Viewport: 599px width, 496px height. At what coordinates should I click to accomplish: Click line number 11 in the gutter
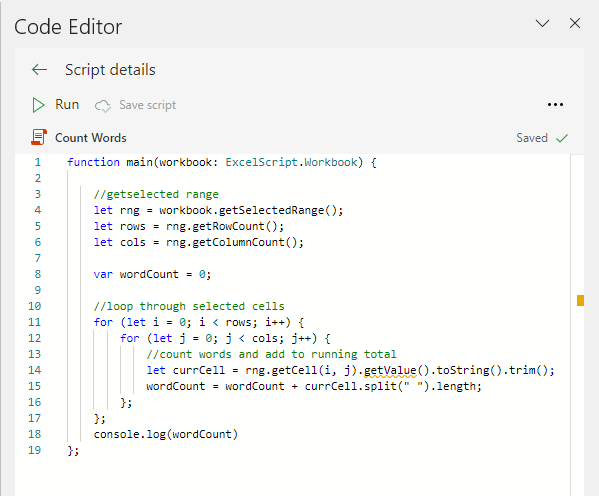[x=34, y=322]
